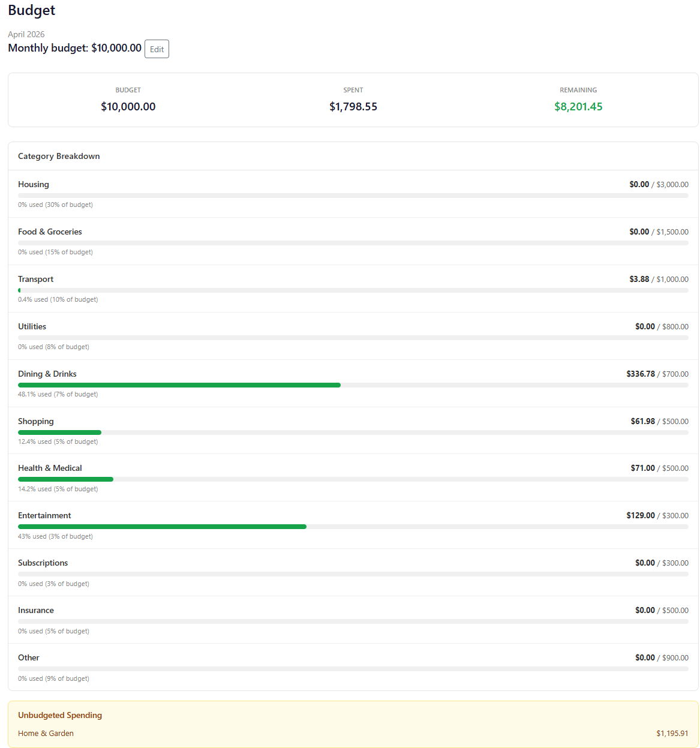Select the Other category row

pyautogui.click(x=28, y=657)
